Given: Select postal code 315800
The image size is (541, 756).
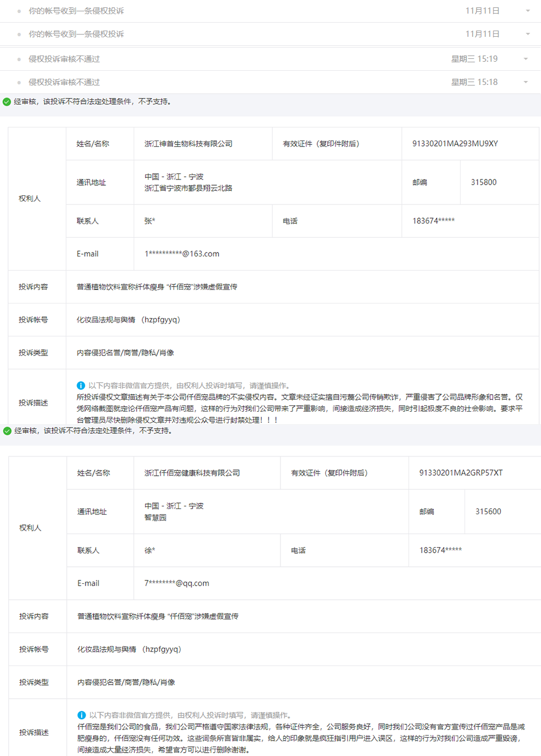Looking at the screenshot, I should click(484, 182).
